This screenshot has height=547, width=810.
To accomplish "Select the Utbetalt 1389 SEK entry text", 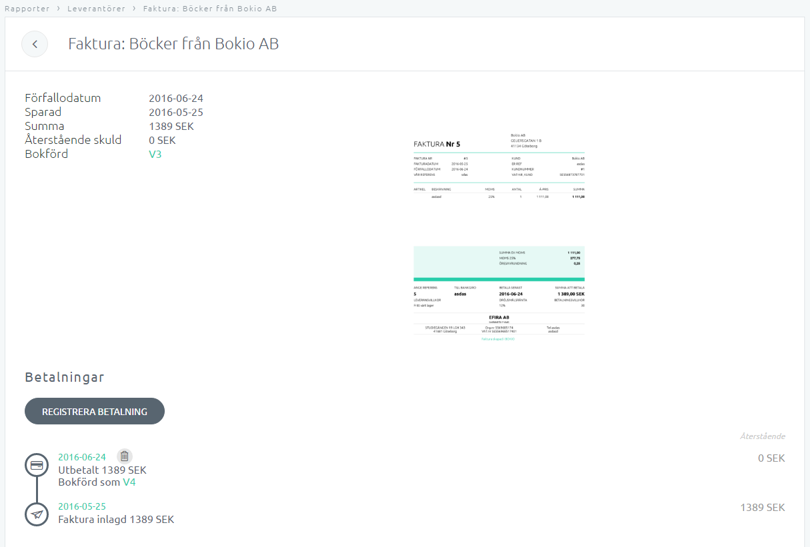I will 102,470.
